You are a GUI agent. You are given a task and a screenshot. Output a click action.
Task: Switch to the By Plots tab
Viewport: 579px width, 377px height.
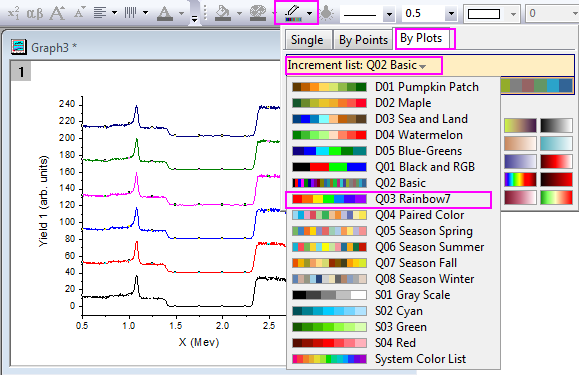point(421,38)
